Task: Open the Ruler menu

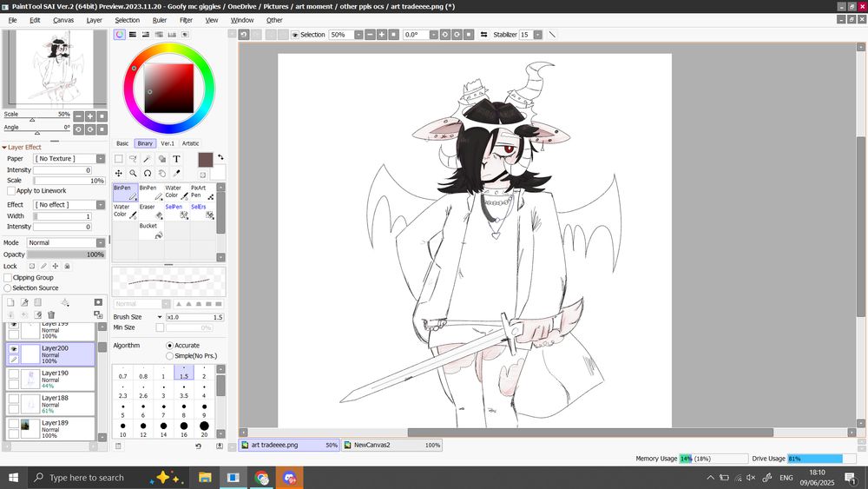Action: 160,20
